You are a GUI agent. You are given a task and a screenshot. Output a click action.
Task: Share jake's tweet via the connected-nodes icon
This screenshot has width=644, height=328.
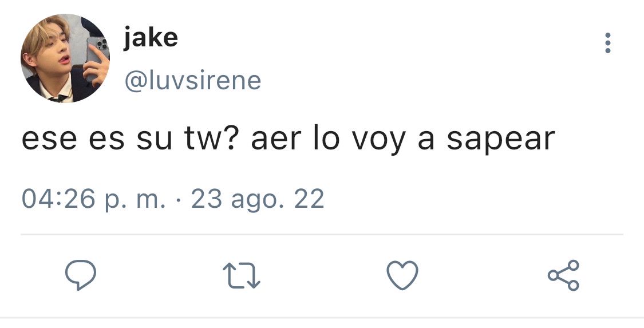click(x=563, y=275)
